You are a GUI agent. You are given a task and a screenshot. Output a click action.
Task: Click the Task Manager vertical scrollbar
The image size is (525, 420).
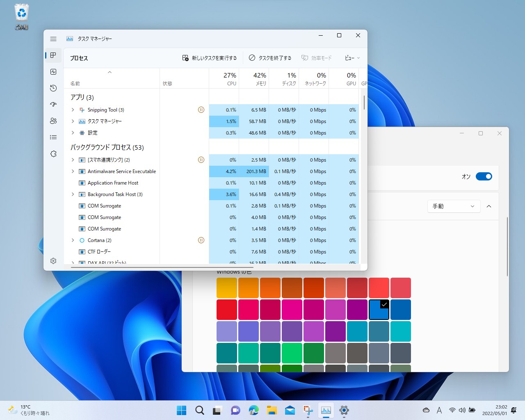point(364,103)
